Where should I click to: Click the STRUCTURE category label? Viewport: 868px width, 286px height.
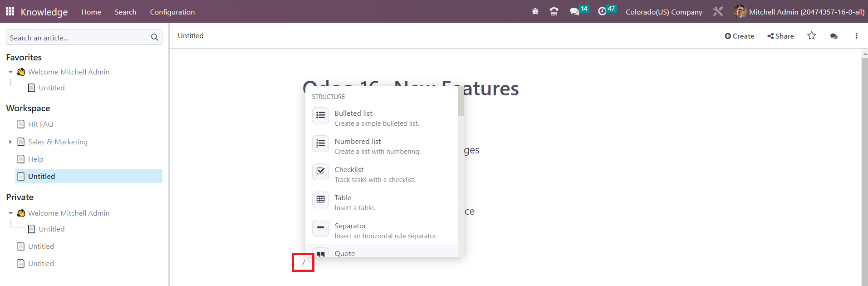(328, 97)
